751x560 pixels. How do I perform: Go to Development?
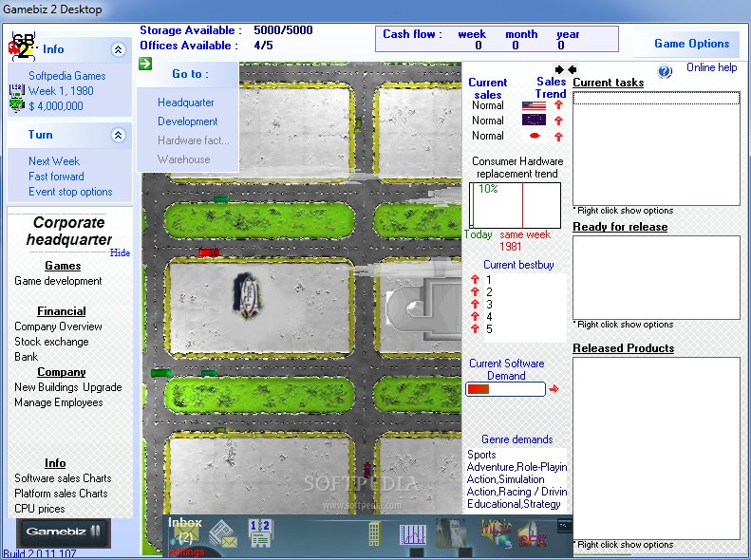point(188,121)
